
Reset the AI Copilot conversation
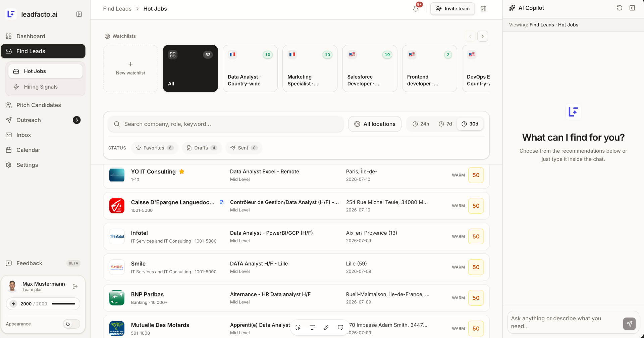pyautogui.click(x=620, y=8)
